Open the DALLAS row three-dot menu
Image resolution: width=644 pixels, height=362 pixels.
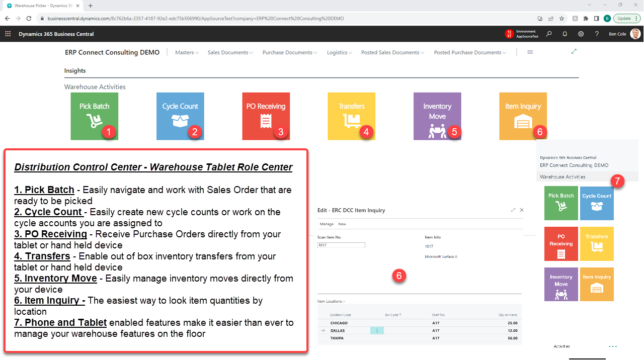(377, 330)
